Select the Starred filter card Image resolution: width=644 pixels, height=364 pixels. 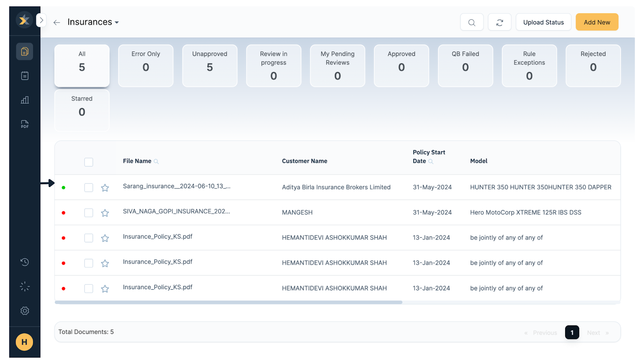pos(82,110)
